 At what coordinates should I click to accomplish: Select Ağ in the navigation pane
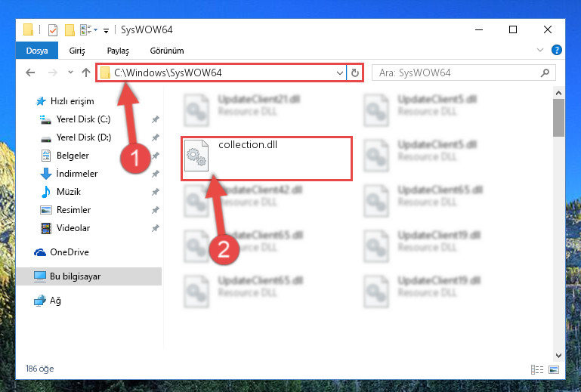click(x=47, y=301)
